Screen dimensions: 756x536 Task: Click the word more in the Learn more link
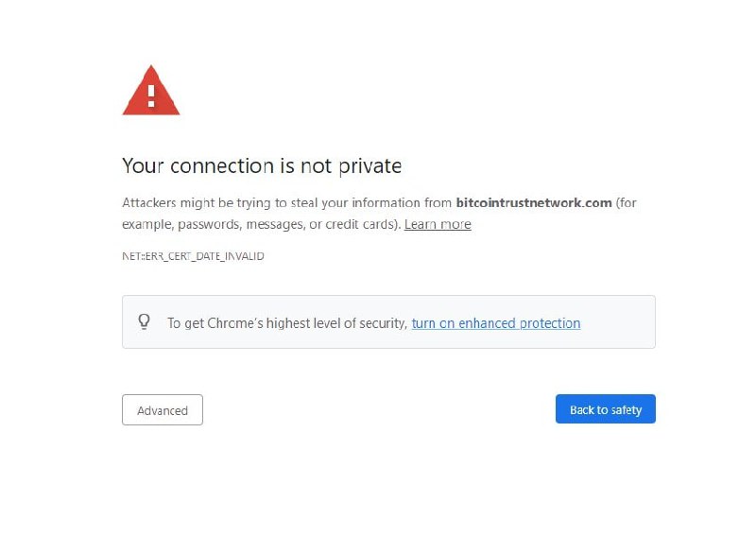tap(455, 224)
